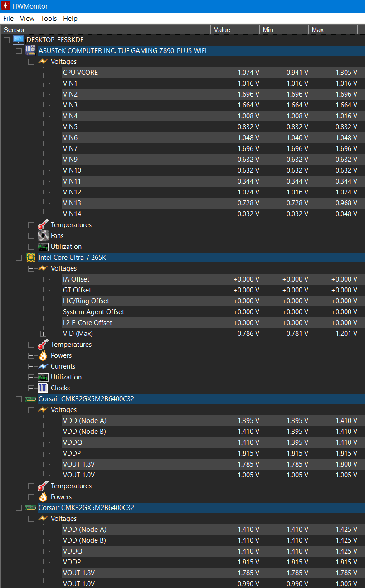The image size is (365, 588).
Task: Collapse the motherboard Voltages group
Action: (x=31, y=62)
